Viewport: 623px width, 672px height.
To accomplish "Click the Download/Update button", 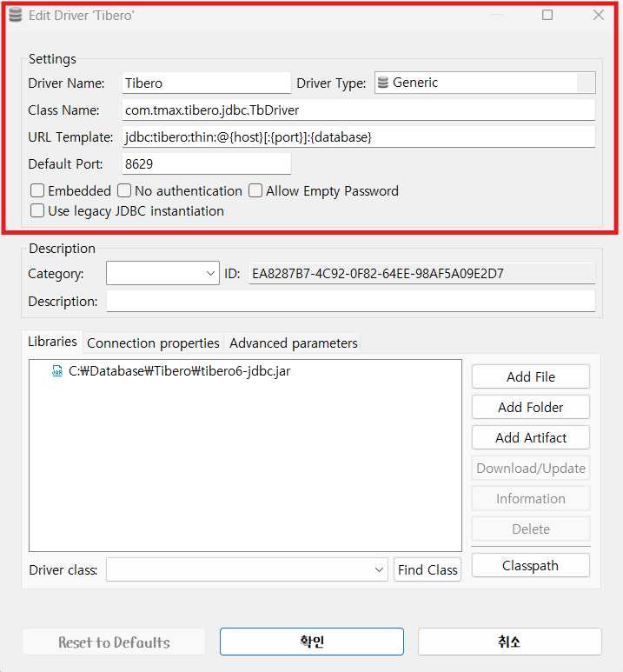I will point(530,468).
